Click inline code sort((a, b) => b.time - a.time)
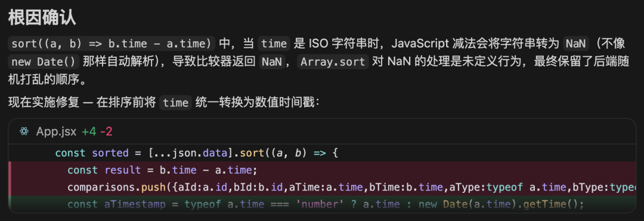The image size is (644, 221). (112, 43)
